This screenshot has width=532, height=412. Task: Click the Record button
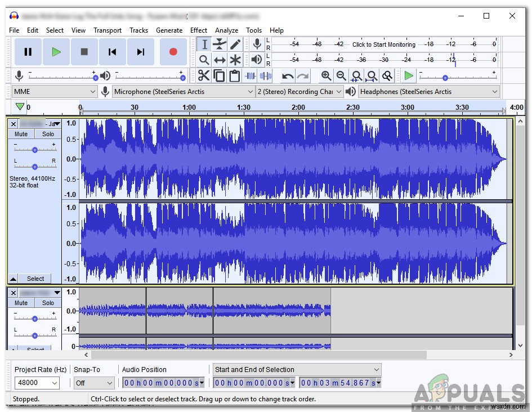tap(173, 52)
